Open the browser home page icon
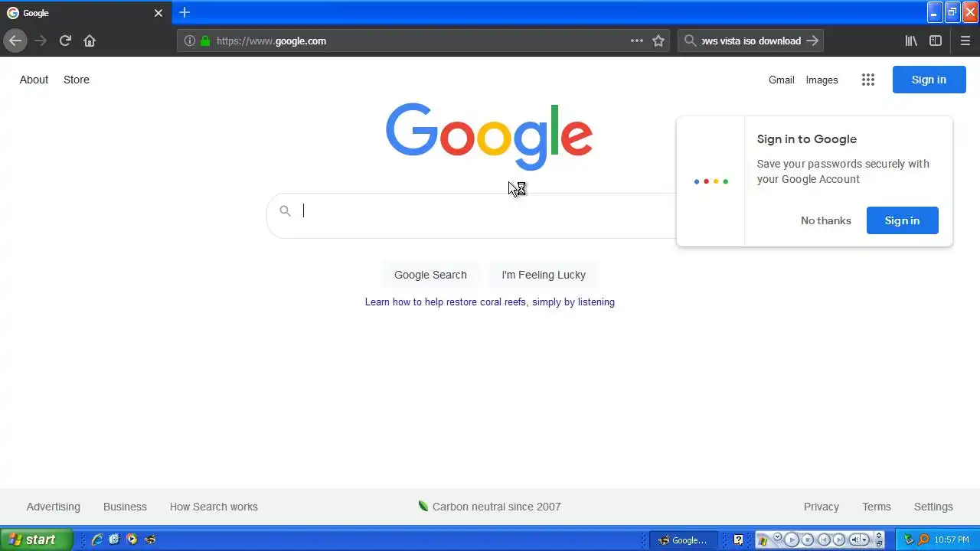Screen dimensions: 980x551 [x=90, y=41]
